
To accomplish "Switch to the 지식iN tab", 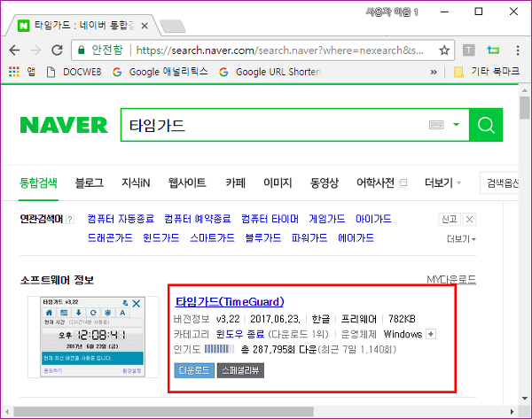I will click(x=136, y=183).
